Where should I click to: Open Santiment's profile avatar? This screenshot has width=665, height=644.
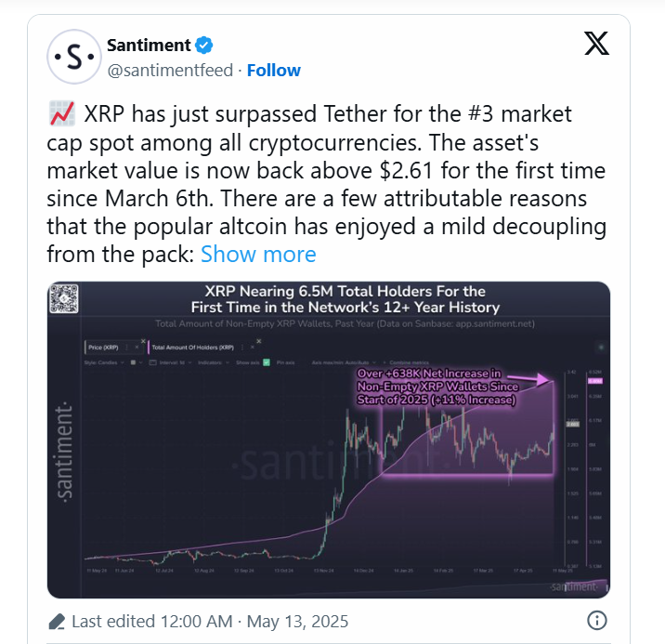74,57
